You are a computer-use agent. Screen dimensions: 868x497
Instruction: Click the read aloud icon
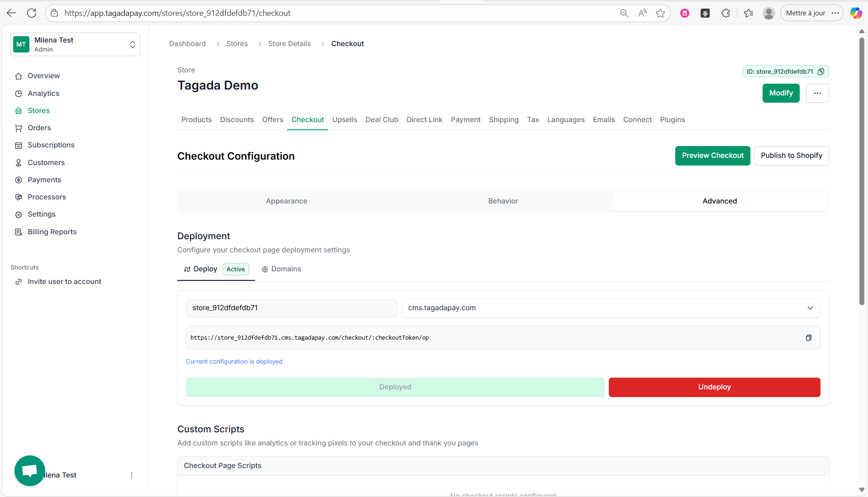tap(642, 13)
